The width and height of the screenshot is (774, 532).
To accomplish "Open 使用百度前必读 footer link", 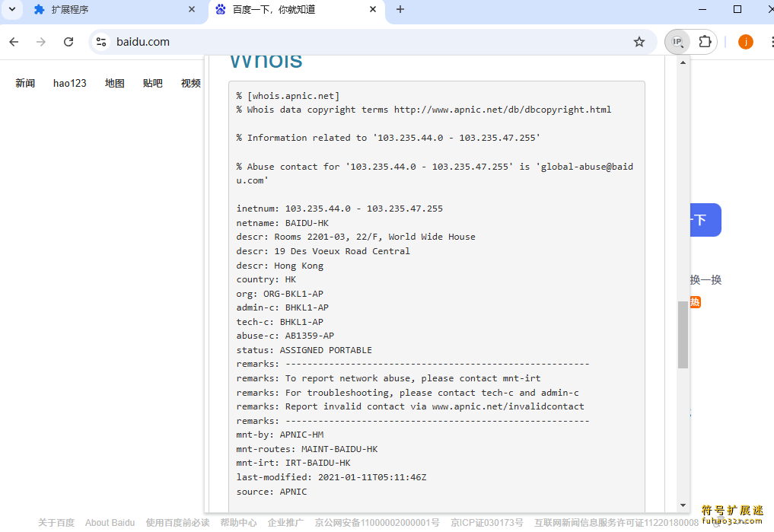I will (177, 523).
